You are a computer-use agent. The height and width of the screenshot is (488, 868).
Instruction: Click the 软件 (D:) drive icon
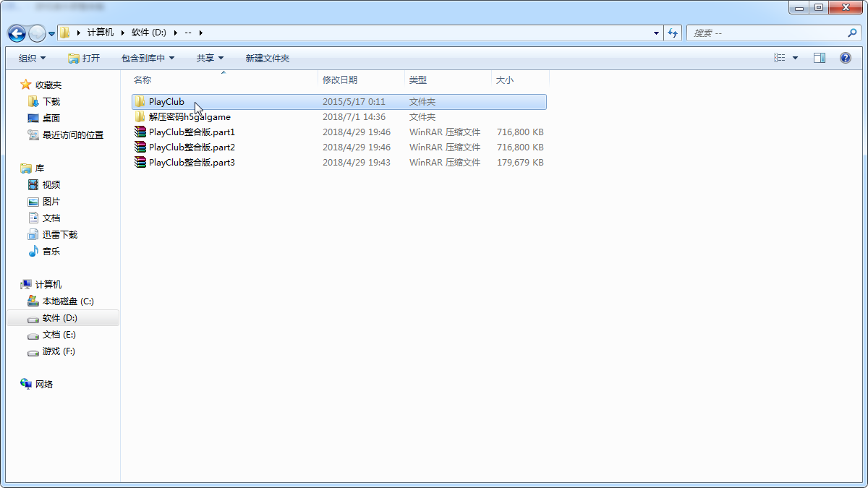click(x=33, y=319)
